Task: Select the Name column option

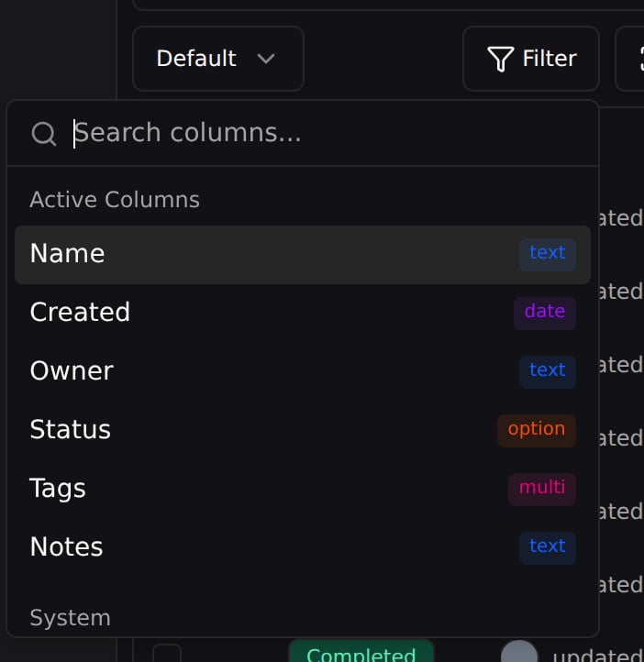Action: [x=303, y=254]
